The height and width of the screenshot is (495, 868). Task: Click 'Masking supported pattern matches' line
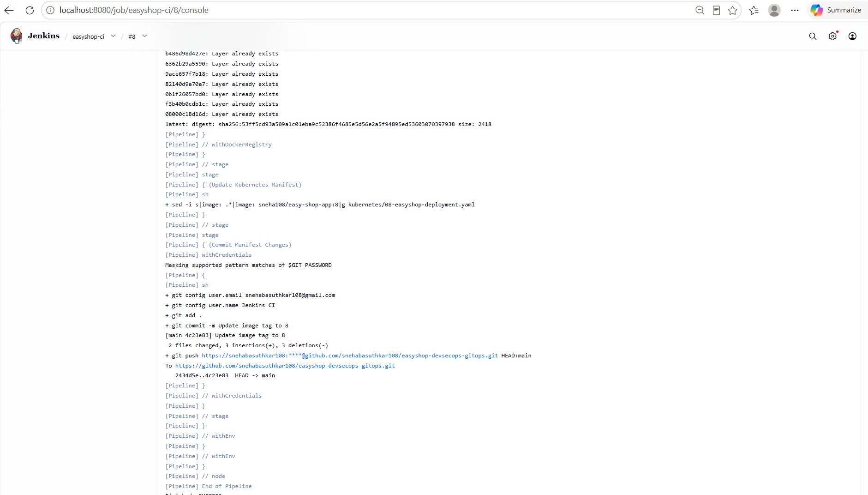point(248,265)
